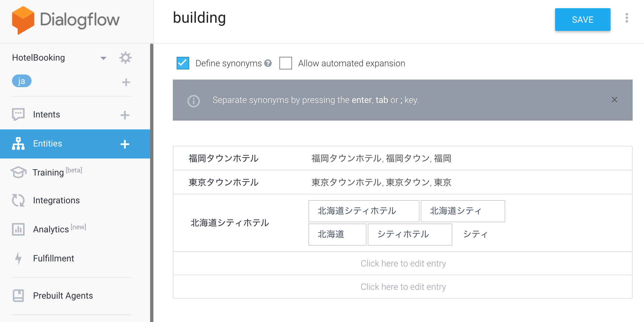The width and height of the screenshot is (644, 322).
Task: Add a new entity with plus icon
Action: click(125, 144)
